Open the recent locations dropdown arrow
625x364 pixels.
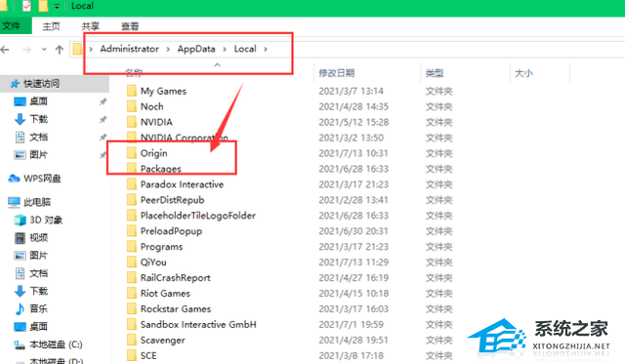click(x=44, y=50)
